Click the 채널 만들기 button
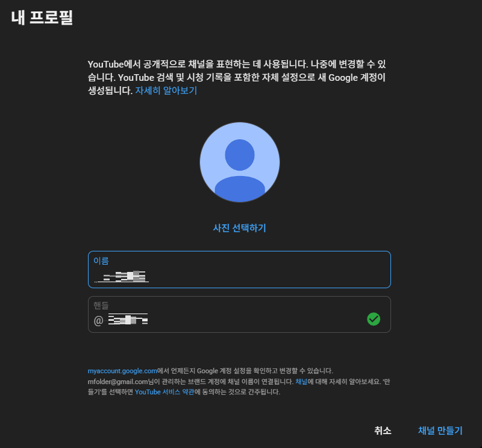This screenshot has width=482, height=448. coord(440,431)
